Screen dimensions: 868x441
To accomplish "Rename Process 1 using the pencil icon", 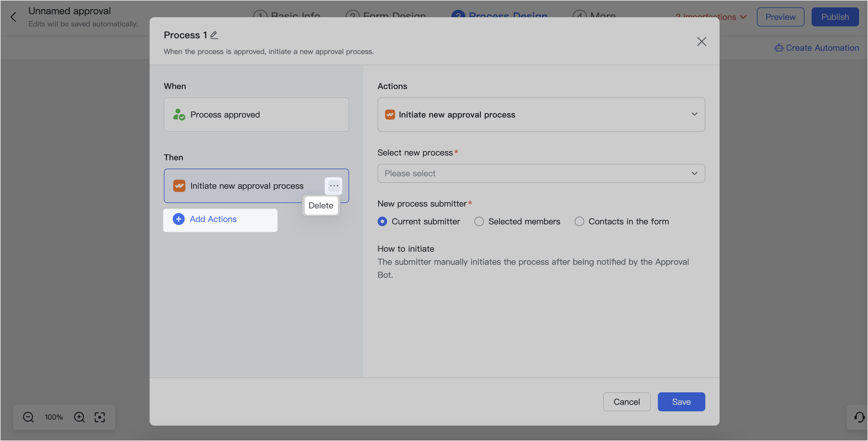I will pos(214,35).
